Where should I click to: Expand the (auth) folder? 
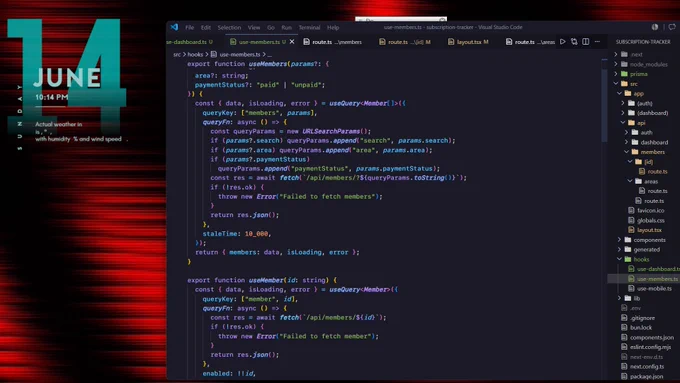coord(623,103)
